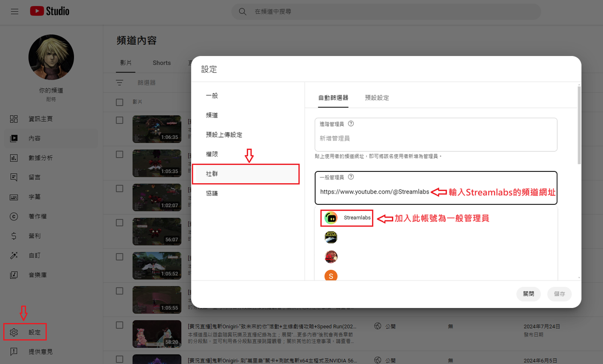Click the settings dialog vertical scrollbar
603x364 pixels.
click(579, 125)
